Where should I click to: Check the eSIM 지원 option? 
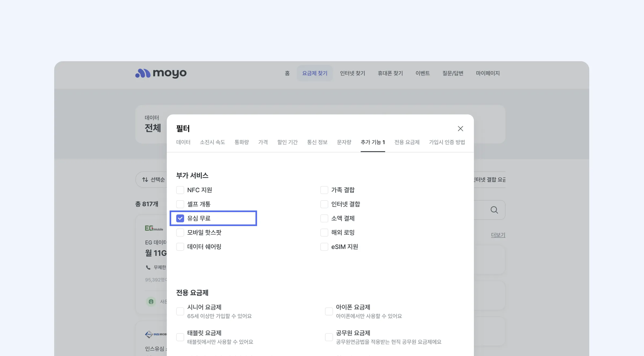(x=324, y=247)
